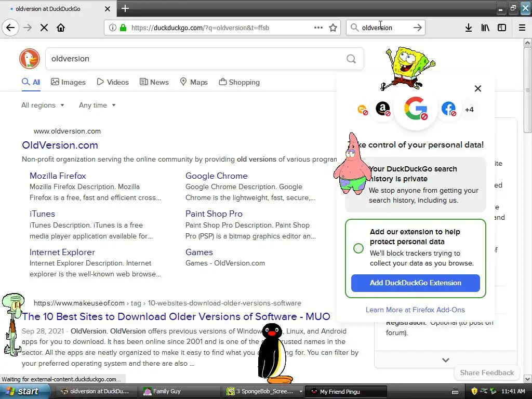Stop loading the page with the X button
Image resolution: width=532 pixels, height=399 pixels.
pos(44,28)
